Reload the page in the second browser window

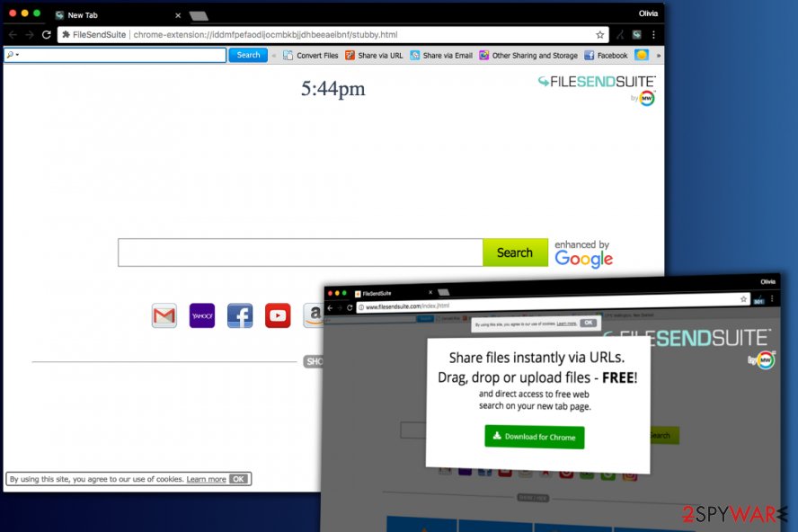[350, 307]
